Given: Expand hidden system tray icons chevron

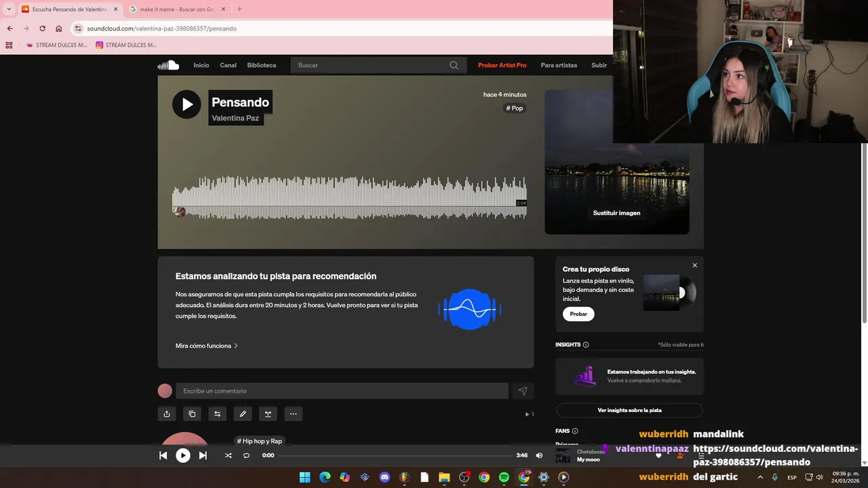Looking at the screenshot, I should 759,477.
